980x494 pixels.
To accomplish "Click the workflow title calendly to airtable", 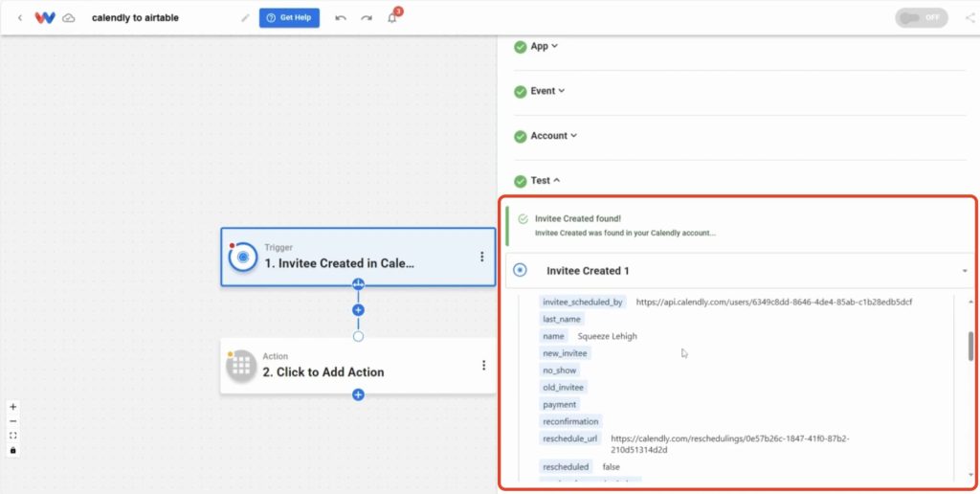I will (x=135, y=17).
